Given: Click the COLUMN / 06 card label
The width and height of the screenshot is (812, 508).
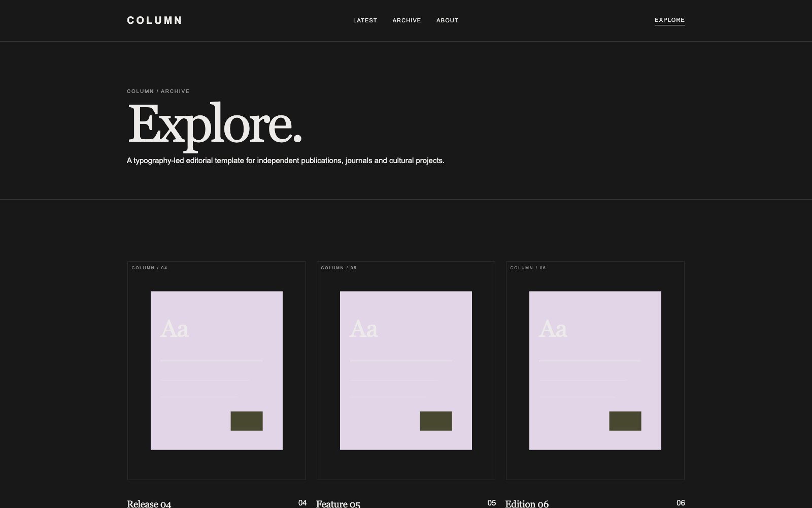Looking at the screenshot, I should click(x=528, y=268).
